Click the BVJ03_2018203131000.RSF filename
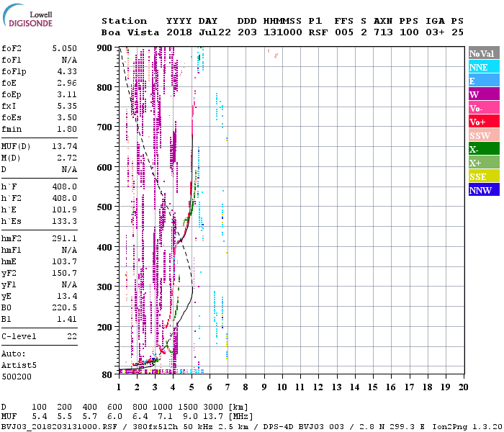The width and height of the screenshot is (504, 432). point(59,427)
